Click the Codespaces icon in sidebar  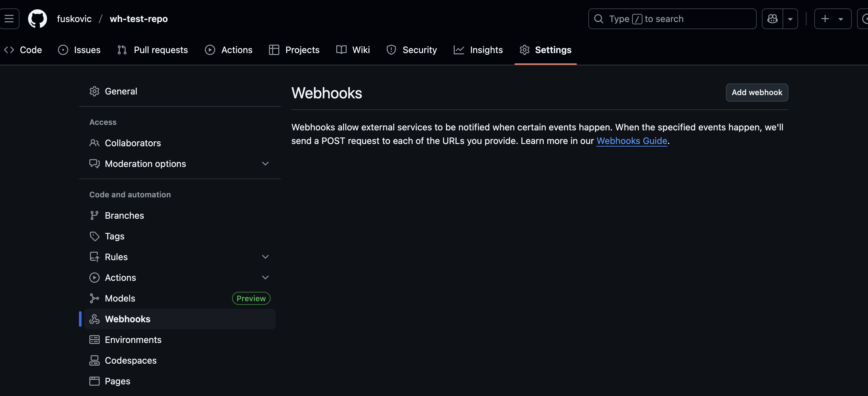tap(95, 360)
